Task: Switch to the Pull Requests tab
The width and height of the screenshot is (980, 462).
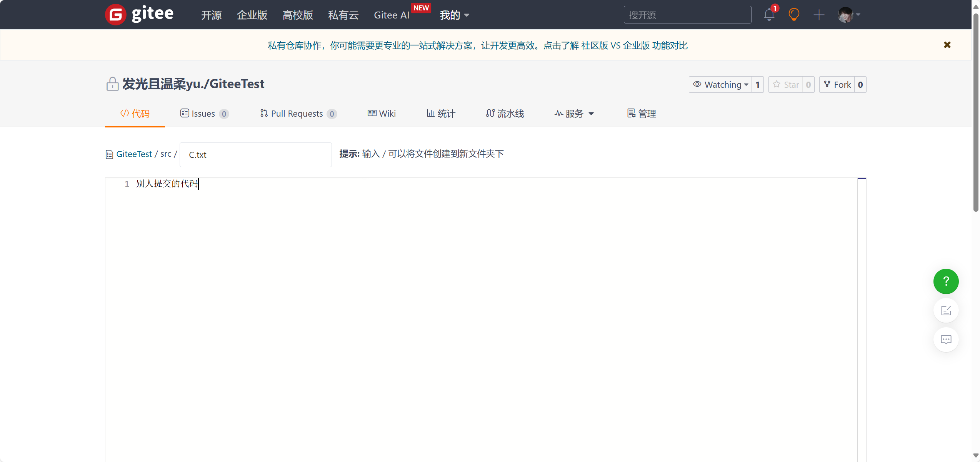Action: (298, 114)
